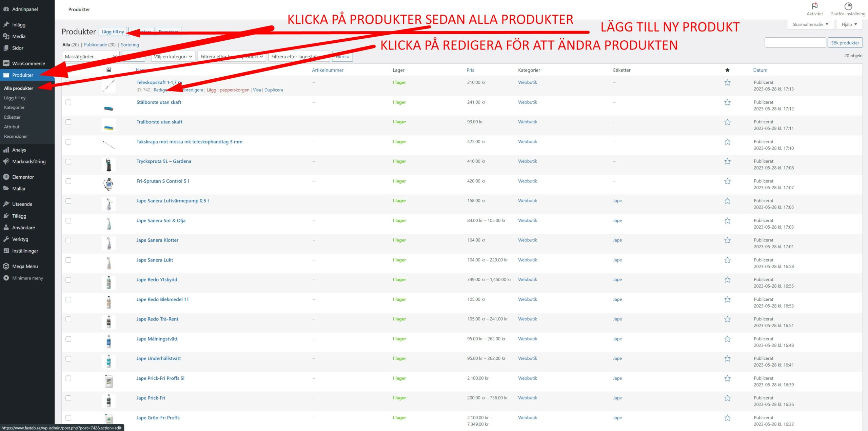Toggle featured star for Tryckspruta 5L – Gardena
The width and height of the screenshot is (868, 431).
coord(727,162)
